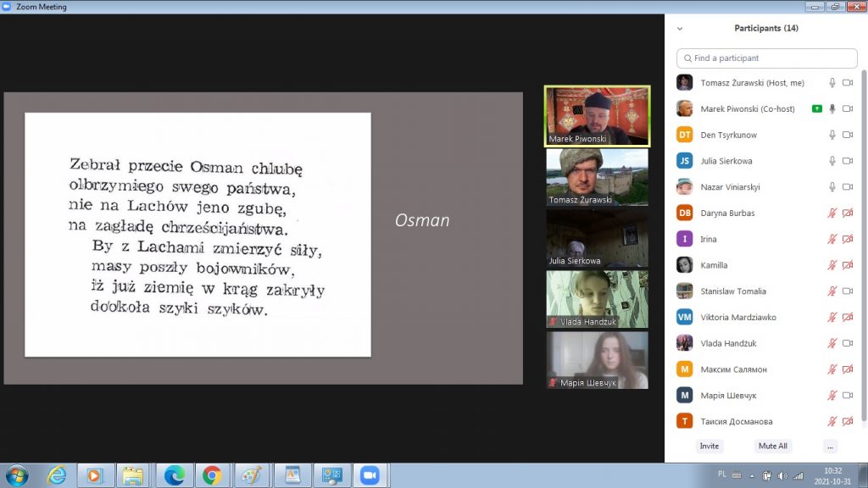Select Kamilla in the participants list
868x488 pixels.
714,265
